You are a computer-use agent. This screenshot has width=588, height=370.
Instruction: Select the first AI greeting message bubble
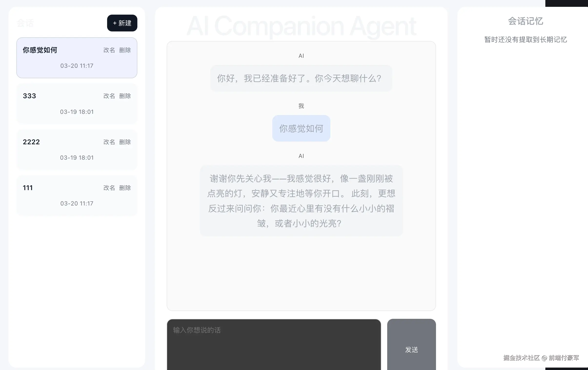click(301, 78)
